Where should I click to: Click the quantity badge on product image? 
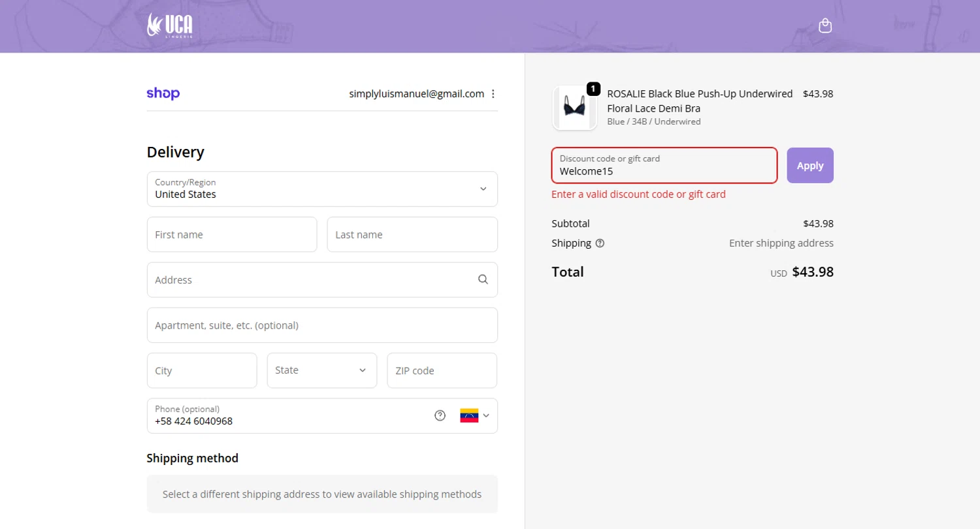[593, 88]
